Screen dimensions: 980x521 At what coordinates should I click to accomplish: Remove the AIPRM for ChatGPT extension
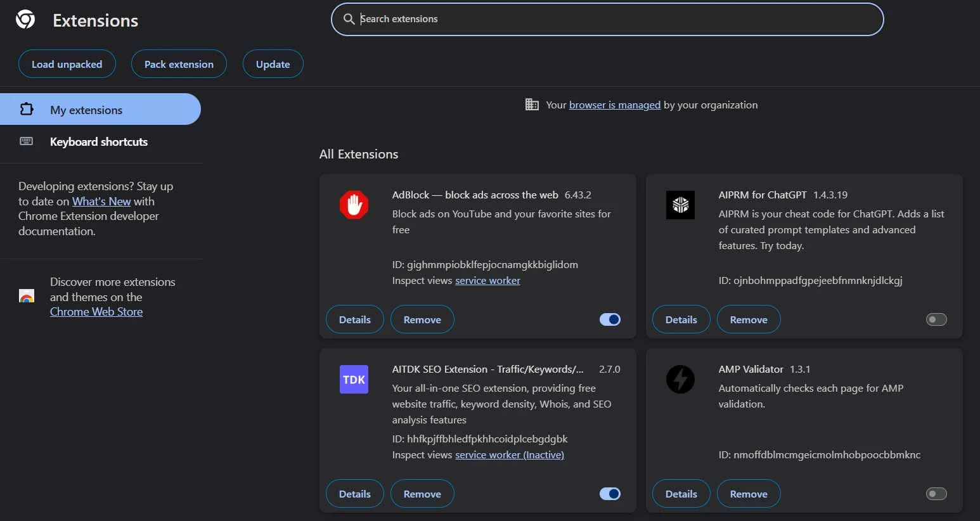749,319
